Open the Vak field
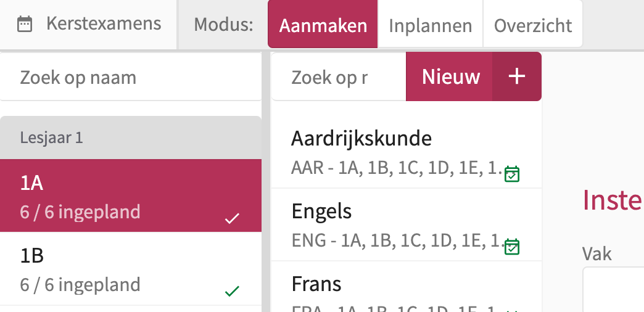Screen dimensions: 644x312 pos(614,290)
